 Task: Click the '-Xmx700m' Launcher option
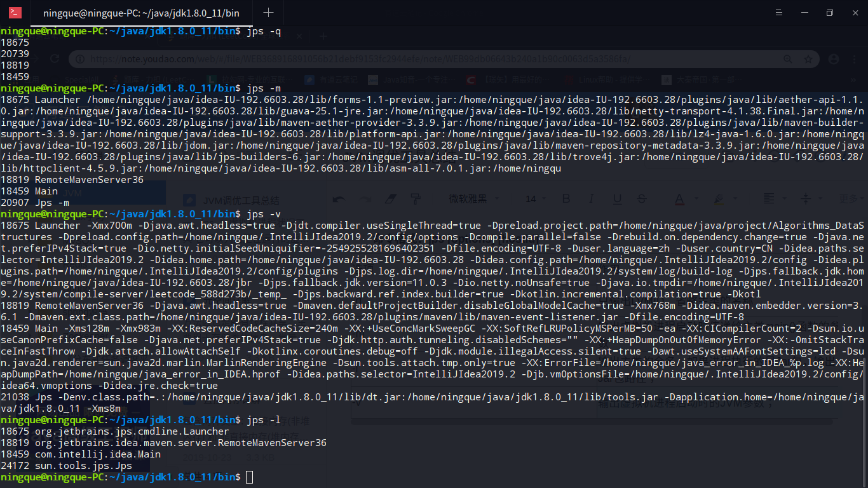(108, 226)
